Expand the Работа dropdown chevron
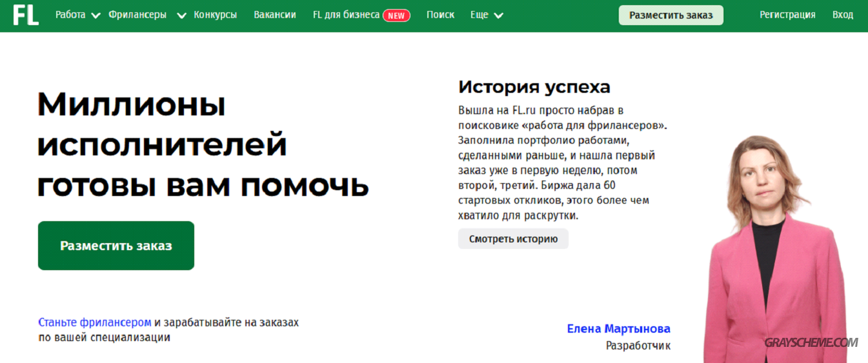 pyautogui.click(x=96, y=15)
